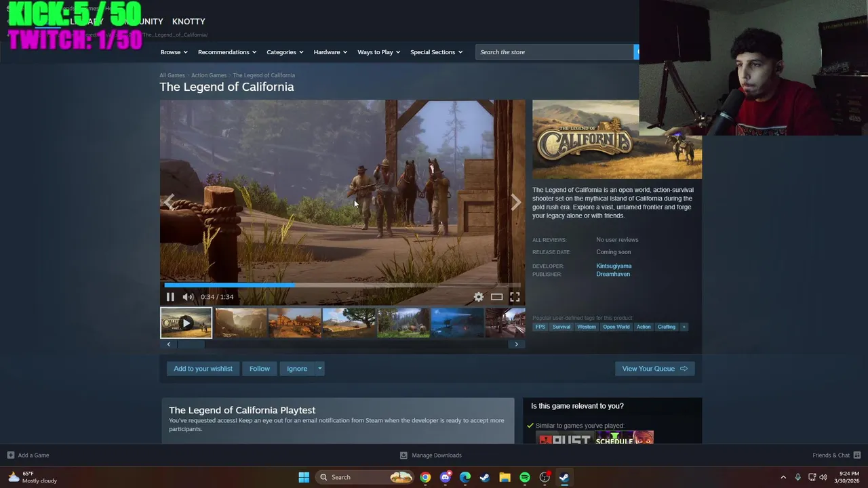The height and width of the screenshot is (488, 868).
Task: Select the orange autumn town screenshot thumbnail
Action: click(295, 323)
